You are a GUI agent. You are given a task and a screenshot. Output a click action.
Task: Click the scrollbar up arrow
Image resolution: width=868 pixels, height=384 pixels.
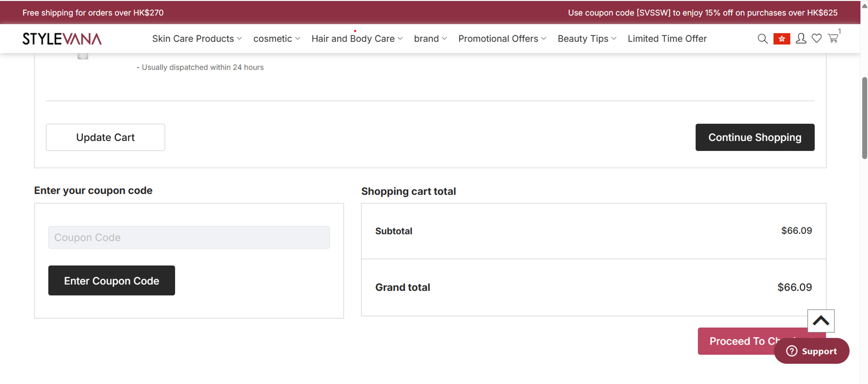coord(864,6)
